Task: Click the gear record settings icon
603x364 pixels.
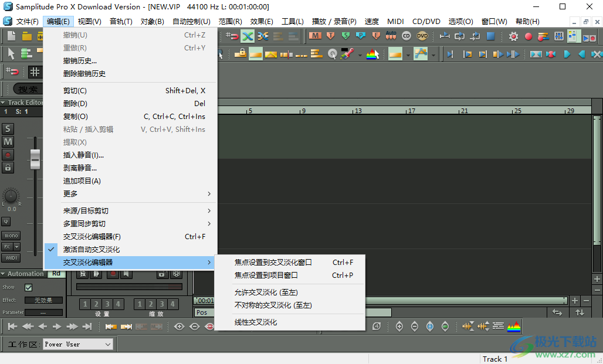Action: point(513,36)
